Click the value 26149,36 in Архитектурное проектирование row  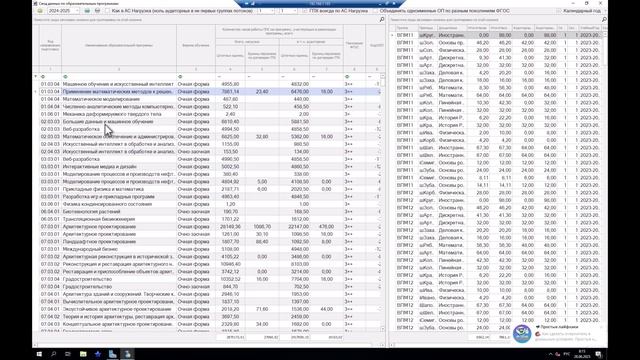(230, 227)
